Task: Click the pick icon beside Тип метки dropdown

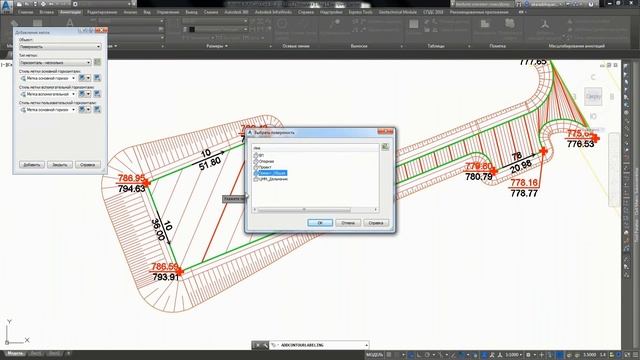Action: tap(97, 62)
